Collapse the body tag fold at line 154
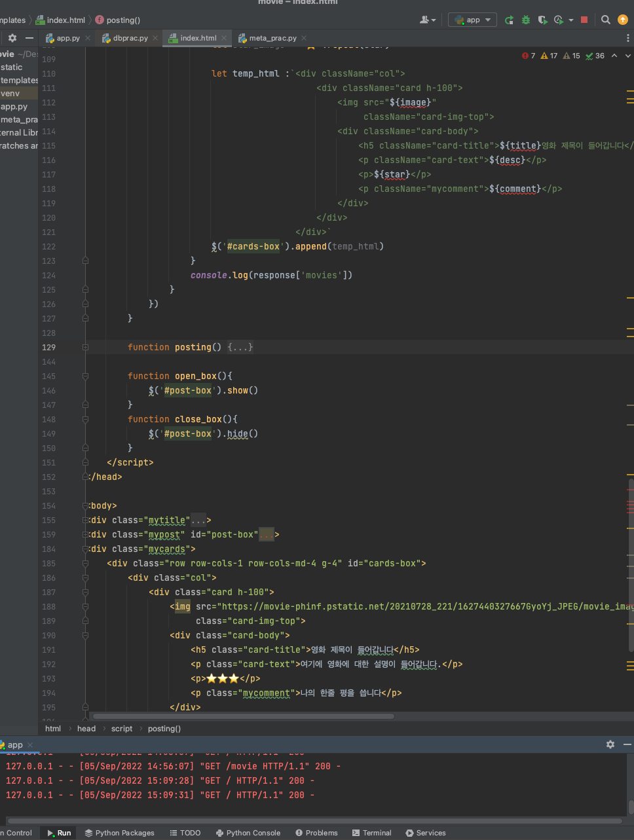This screenshot has height=840, width=634. point(85,505)
